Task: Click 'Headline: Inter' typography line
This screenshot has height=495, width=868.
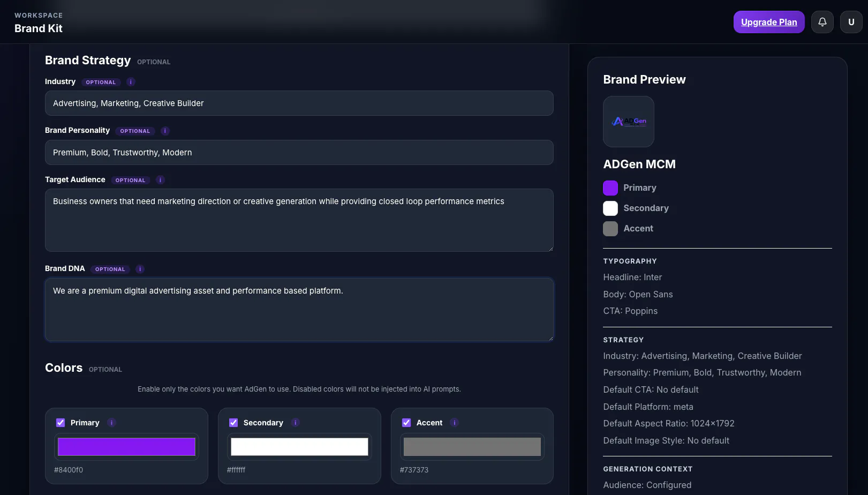Action: click(632, 277)
